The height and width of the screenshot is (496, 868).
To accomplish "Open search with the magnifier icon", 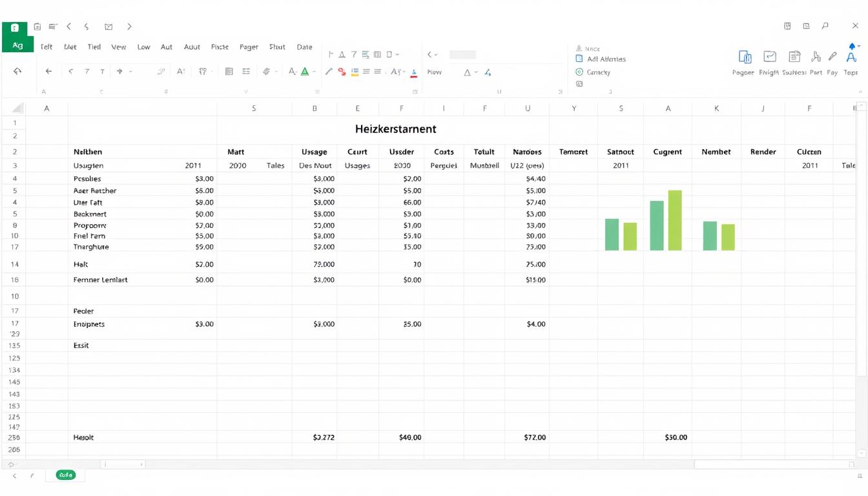I will pos(825,26).
